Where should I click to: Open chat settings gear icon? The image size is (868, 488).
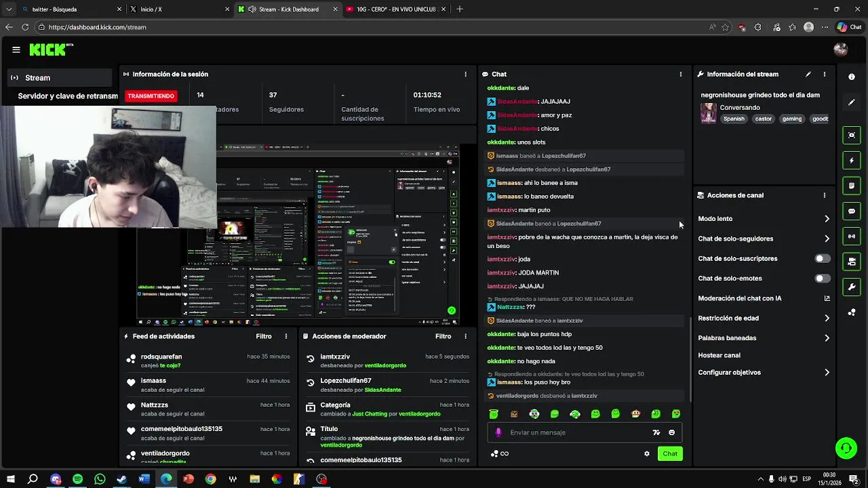tap(647, 454)
